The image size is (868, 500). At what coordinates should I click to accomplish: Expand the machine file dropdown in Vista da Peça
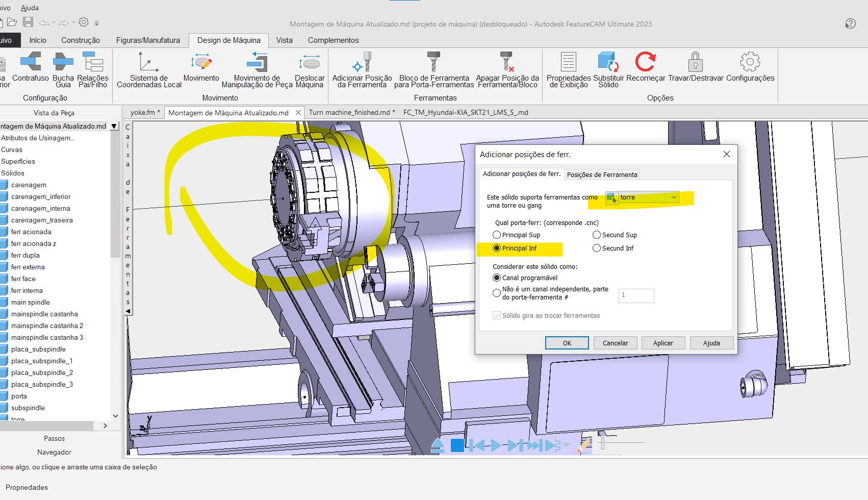coord(114,126)
